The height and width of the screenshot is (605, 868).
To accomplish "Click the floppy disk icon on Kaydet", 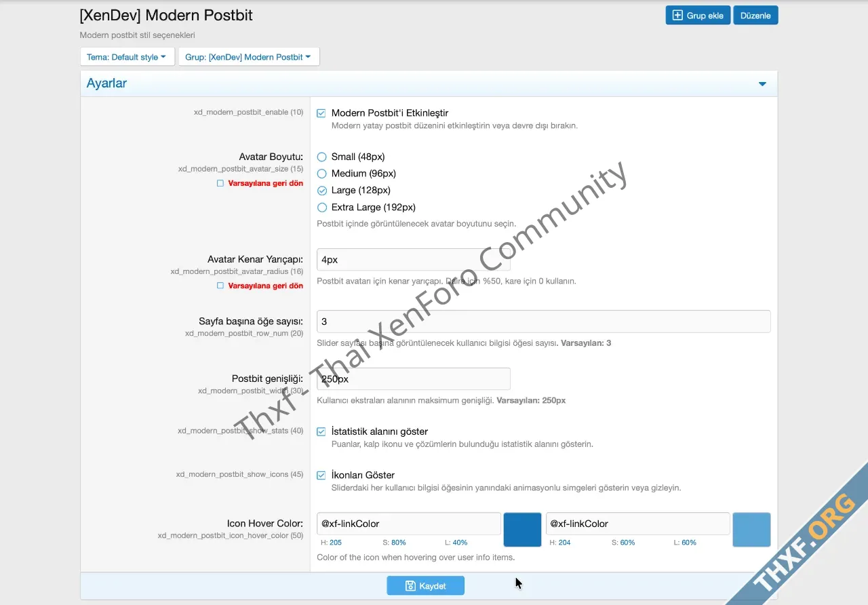I will tap(410, 586).
